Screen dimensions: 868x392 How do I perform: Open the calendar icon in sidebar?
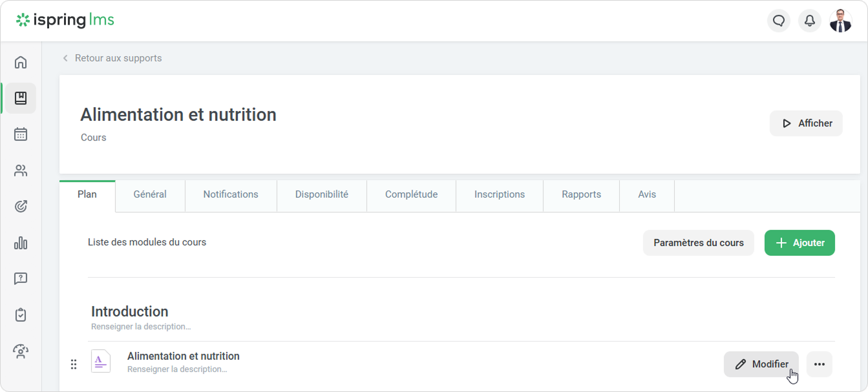pos(21,134)
